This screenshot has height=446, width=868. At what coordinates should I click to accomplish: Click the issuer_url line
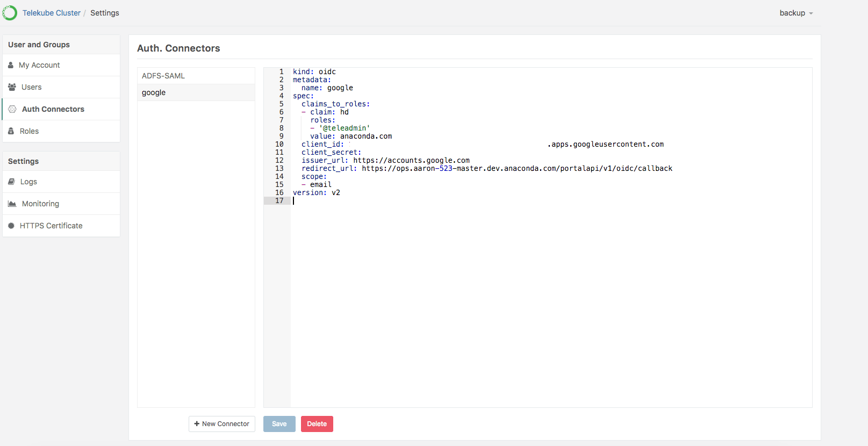(x=385, y=160)
